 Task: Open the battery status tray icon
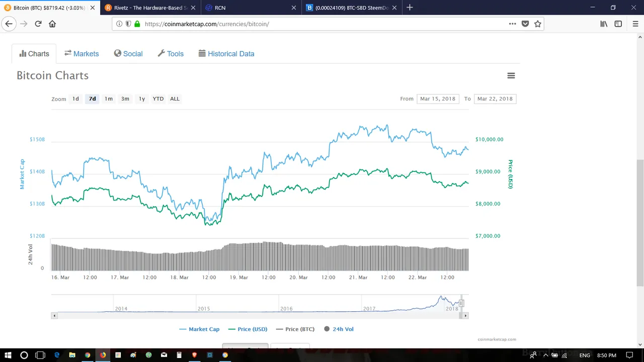555,355
